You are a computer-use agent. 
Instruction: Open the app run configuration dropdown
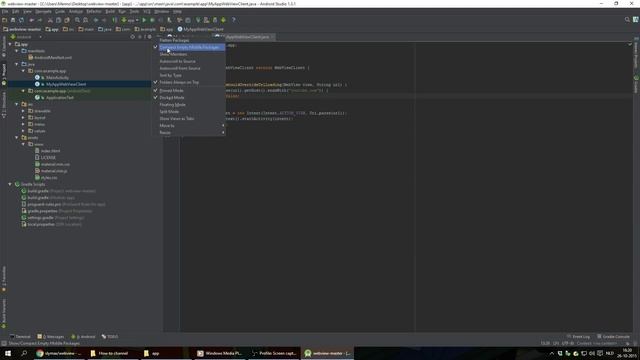(x=130, y=20)
